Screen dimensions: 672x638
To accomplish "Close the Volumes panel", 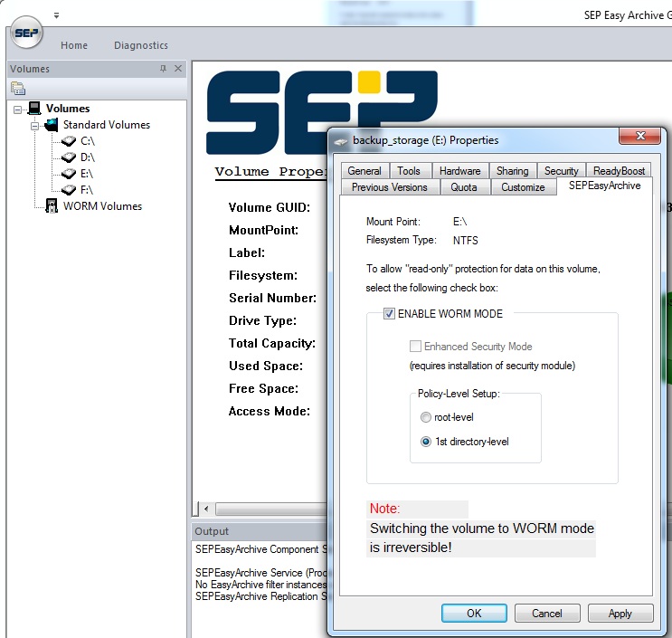I will 178,69.
